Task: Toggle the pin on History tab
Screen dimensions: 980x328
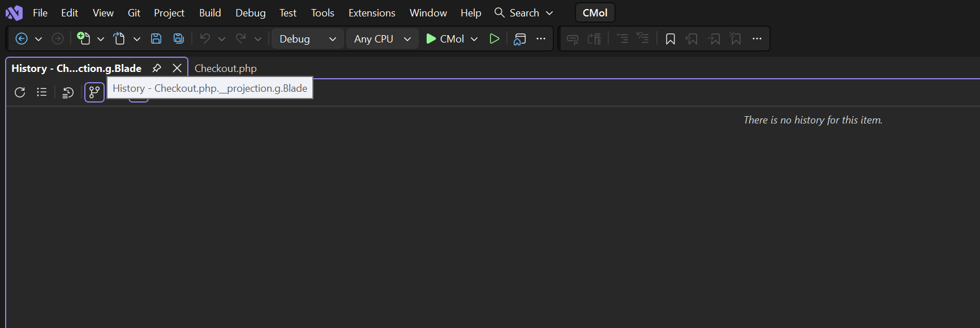Action: click(157, 68)
